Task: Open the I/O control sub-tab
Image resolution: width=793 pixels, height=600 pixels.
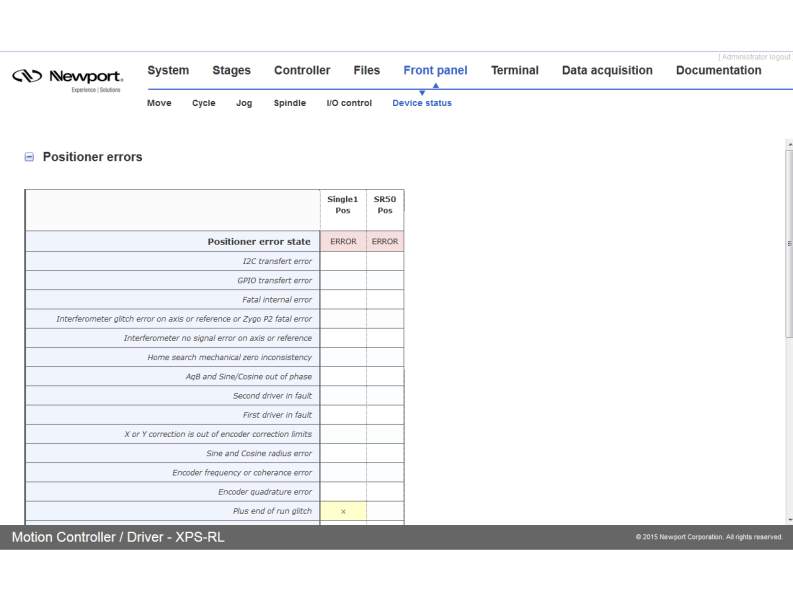Action: click(x=349, y=103)
